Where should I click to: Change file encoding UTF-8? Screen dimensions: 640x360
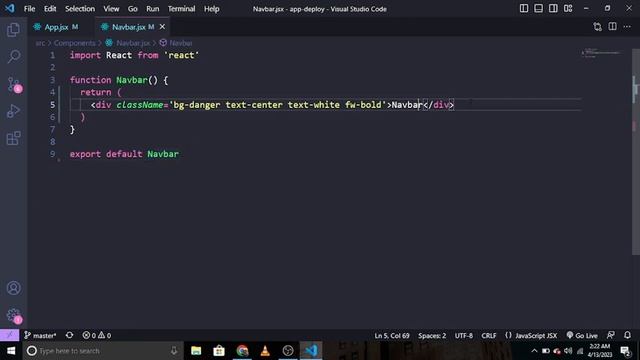tap(464, 336)
